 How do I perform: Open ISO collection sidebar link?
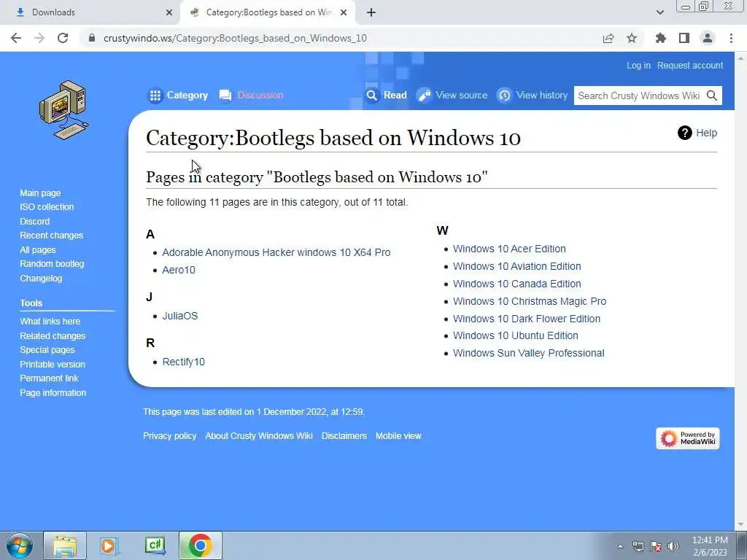pos(47,206)
